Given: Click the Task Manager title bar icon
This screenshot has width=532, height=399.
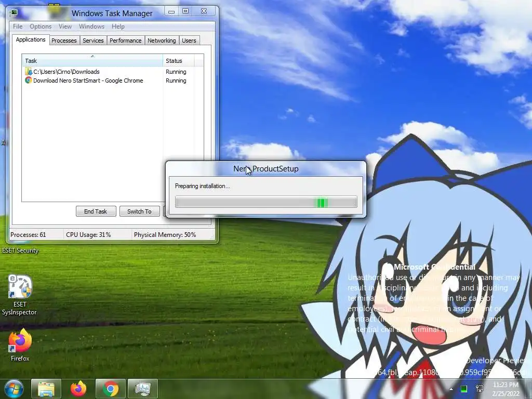Looking at the screenshot, I should coord(14,13).
